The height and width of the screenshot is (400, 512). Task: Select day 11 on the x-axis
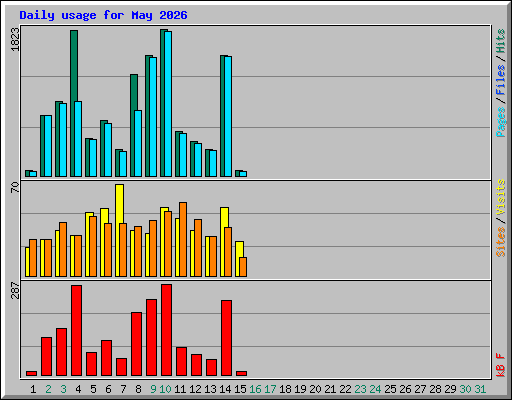[180, 389]
